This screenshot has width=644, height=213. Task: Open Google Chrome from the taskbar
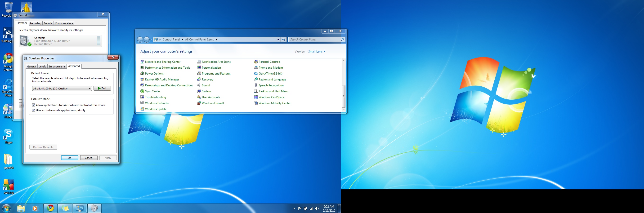pos(50,208)
